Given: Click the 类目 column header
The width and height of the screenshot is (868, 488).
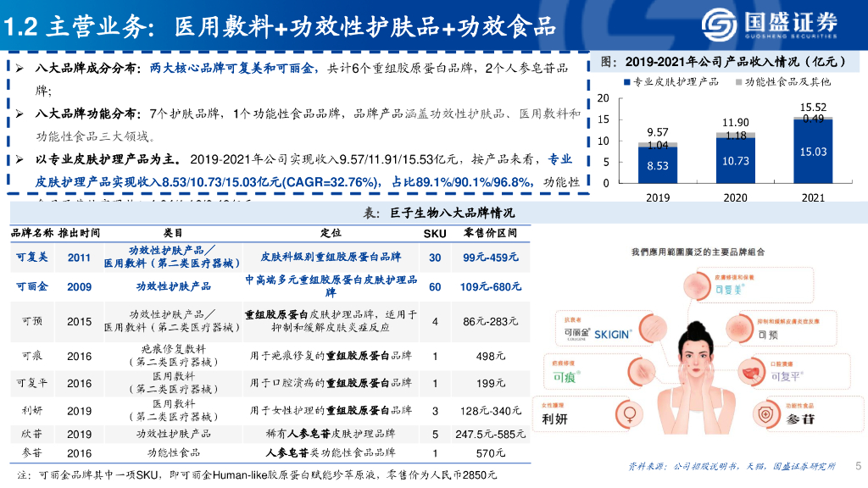Looking at the screenshot, I should point(173,233).
